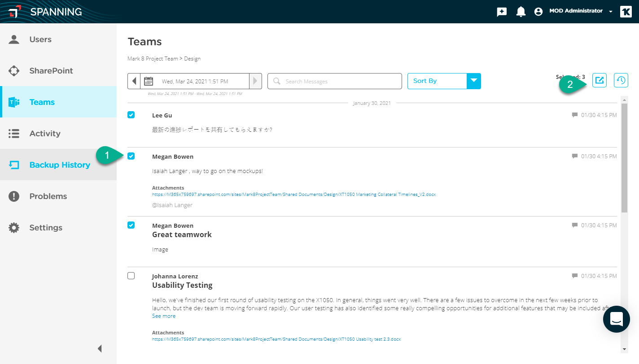
Task: Click reply icon on Lee Gu message
Action: click(575, 115)
